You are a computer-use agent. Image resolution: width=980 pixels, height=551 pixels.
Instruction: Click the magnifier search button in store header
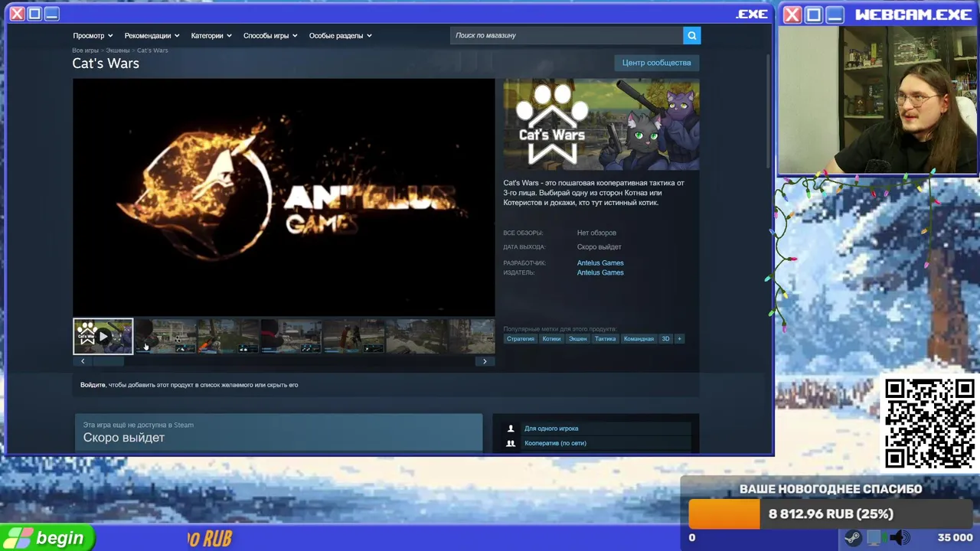point(691,35)
